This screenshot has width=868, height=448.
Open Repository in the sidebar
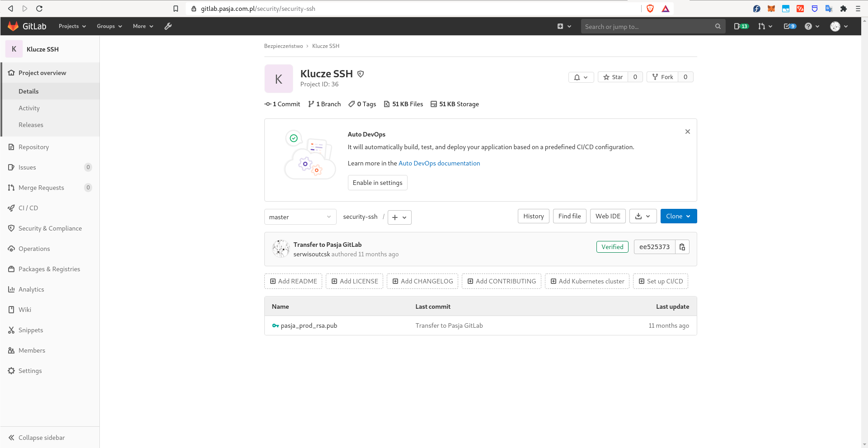click(x=50, y=147)
